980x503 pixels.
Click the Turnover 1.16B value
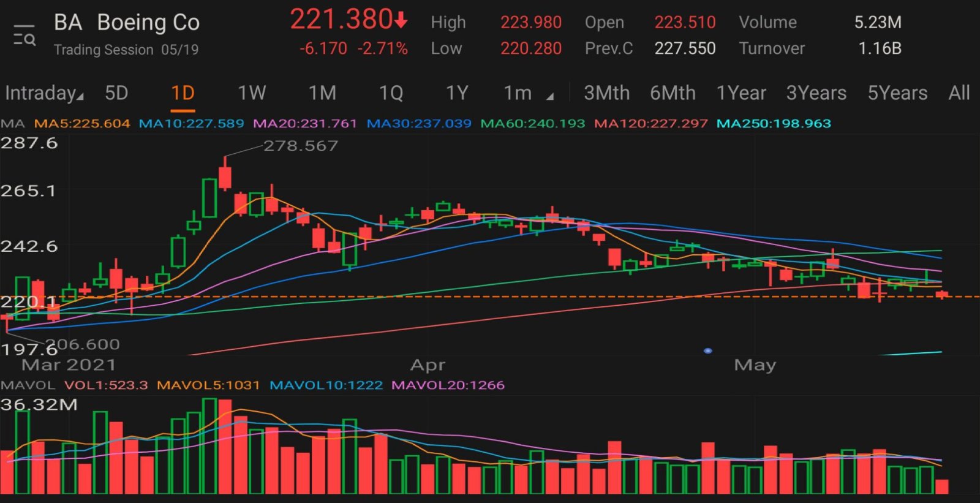coord(880,48)
